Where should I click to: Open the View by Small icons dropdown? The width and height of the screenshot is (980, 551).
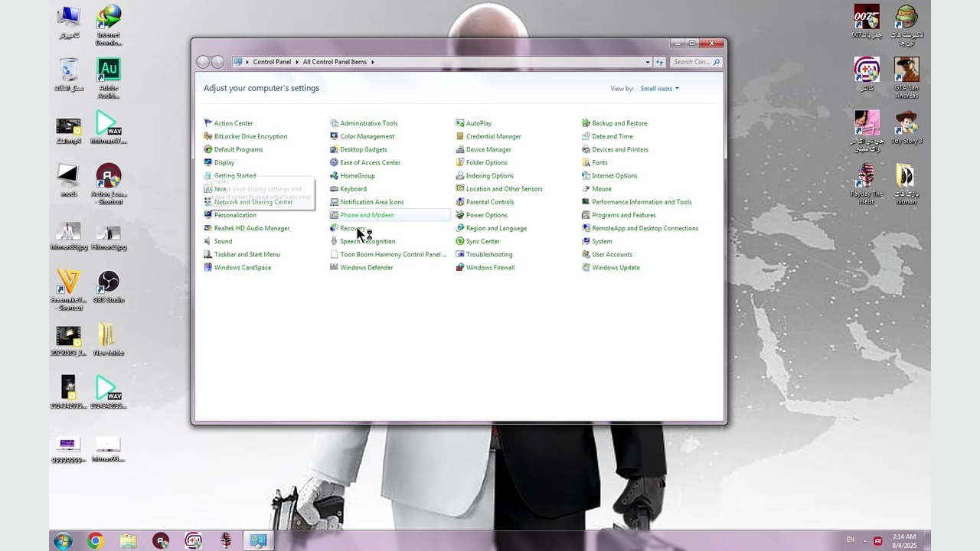pos(659,89)
